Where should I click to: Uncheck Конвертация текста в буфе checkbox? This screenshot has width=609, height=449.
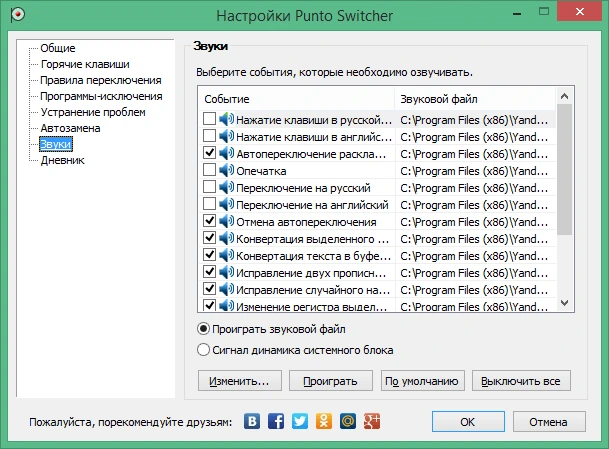[x=209, y=255]
